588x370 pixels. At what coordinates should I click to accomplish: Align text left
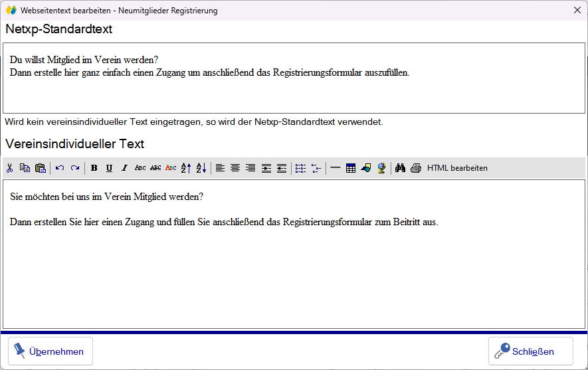220,168
